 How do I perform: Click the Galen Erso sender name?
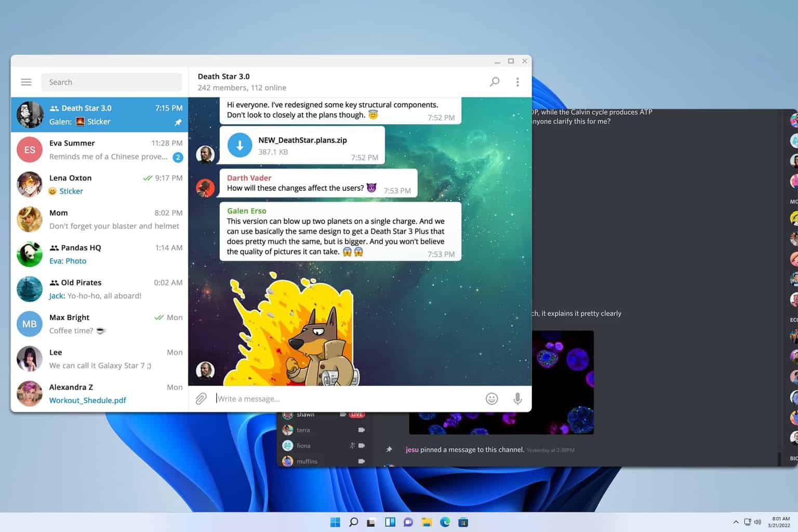(x=247, y=211)
